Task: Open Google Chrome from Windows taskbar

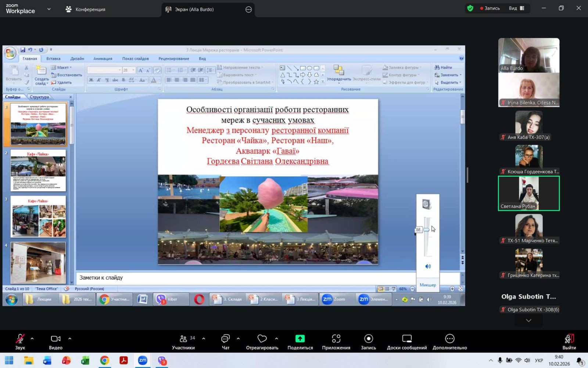Action: (x=104, y=360)
